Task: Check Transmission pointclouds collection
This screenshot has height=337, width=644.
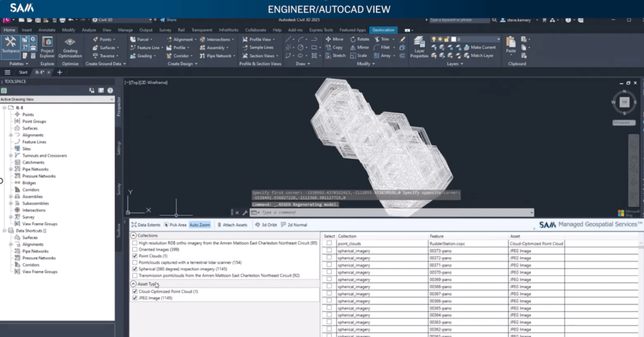Action: pyautogui.click(x=135, y=276)
